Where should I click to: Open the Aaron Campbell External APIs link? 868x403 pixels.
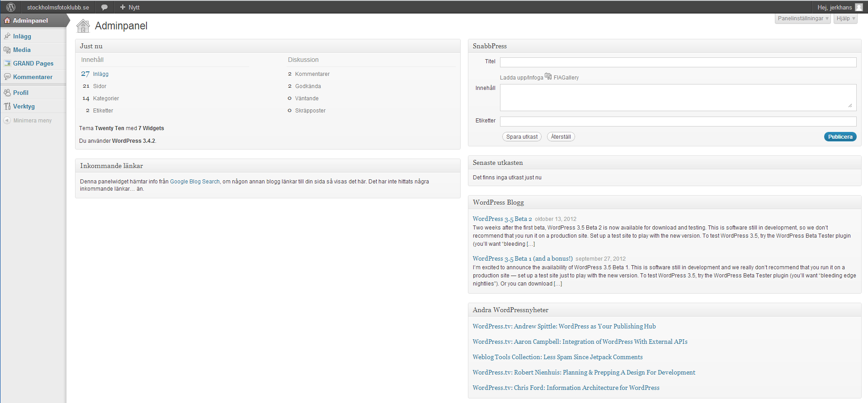tap(580, 342)
